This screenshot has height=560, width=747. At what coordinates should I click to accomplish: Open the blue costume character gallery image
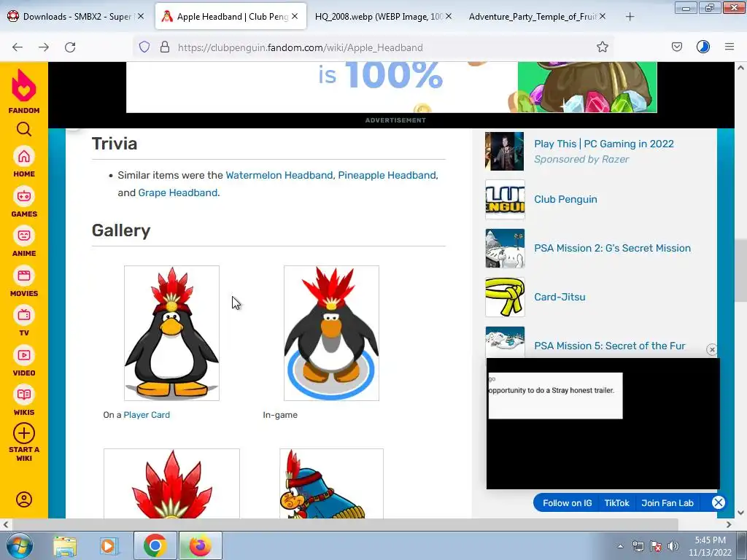click(x=332, y=483)
